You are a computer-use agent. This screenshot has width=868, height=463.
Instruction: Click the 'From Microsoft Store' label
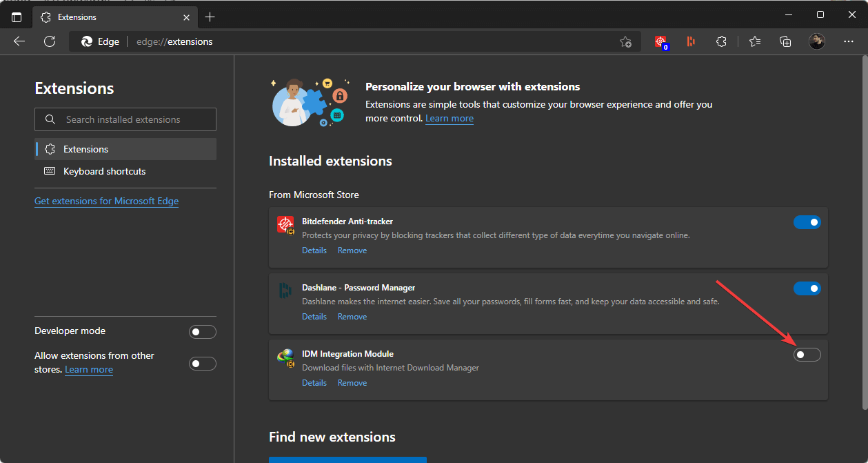314,195
